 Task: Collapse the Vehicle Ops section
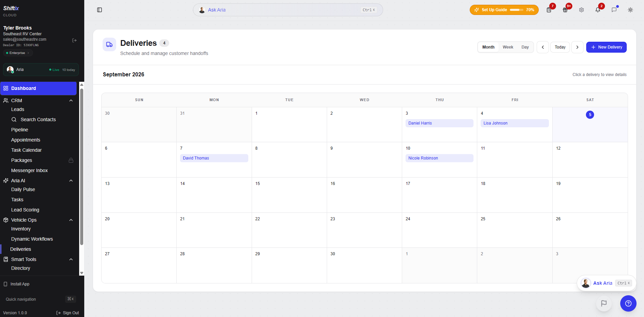point(71,220)
